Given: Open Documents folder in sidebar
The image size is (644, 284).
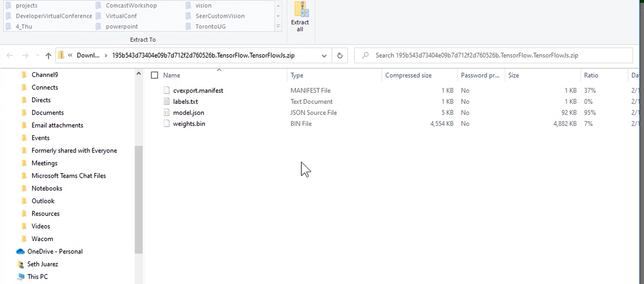Looking at the screenshot, I should click(x=48, y=113).
